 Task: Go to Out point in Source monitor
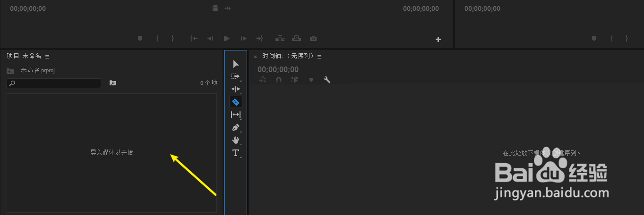point(259,39)
